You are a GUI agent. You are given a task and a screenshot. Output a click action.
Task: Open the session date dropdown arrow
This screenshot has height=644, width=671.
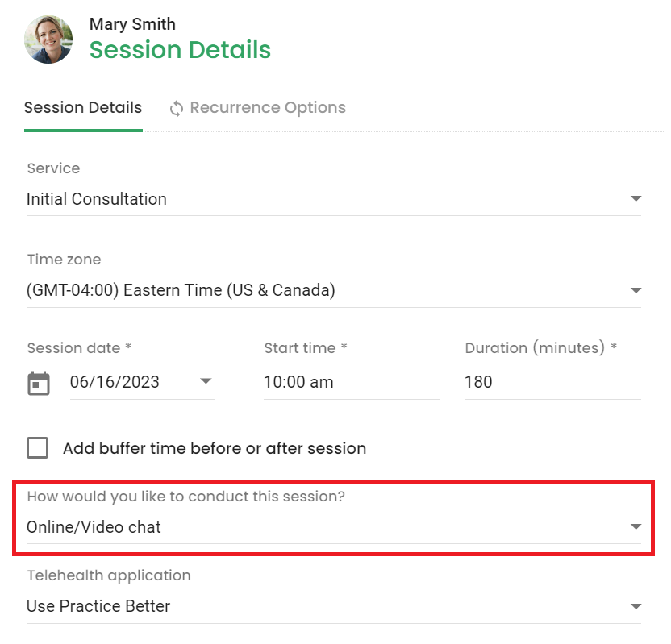point(206,381)
